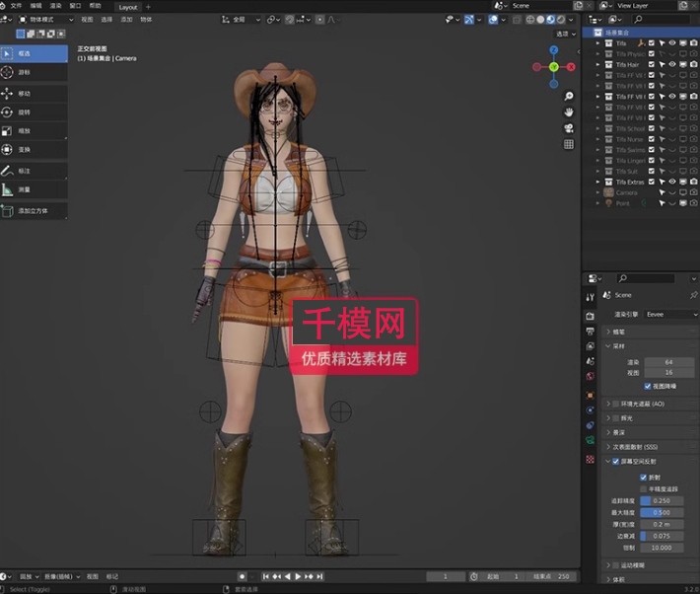The height and width of the screenshot is (594, 700).
Task: Open the Render (渲染) menu
Action: [56, 6]
